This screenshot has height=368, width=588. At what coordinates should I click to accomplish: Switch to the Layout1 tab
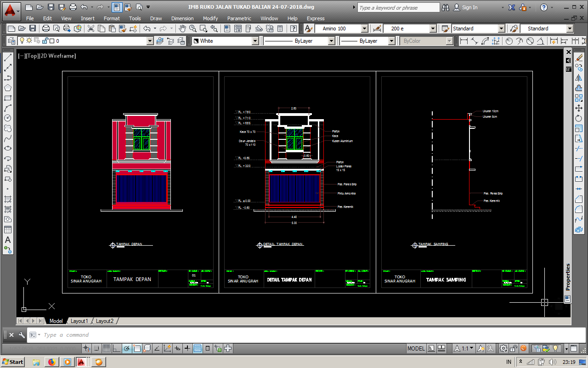pyautogui.click(x=79, y=321)
